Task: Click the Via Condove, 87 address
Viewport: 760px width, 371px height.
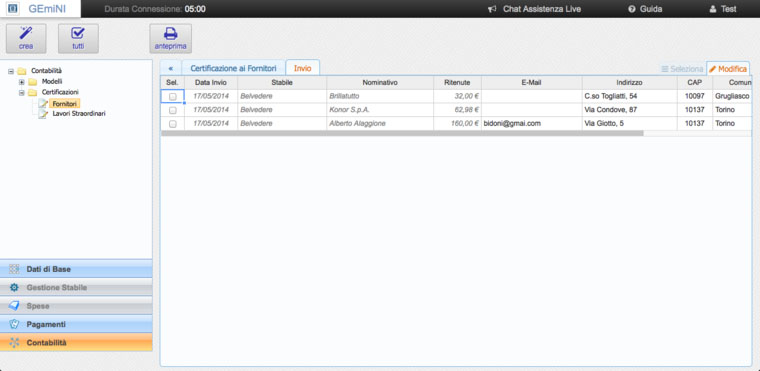Action: (x=611, y=110)
